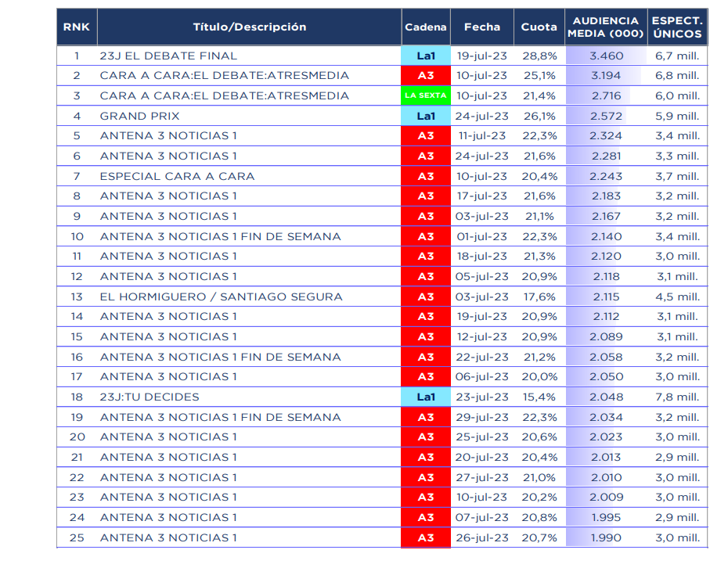The width and height of the screenshot is (728, 575).
Task: Click the audience value 2.112
Action: click(607, 317)
